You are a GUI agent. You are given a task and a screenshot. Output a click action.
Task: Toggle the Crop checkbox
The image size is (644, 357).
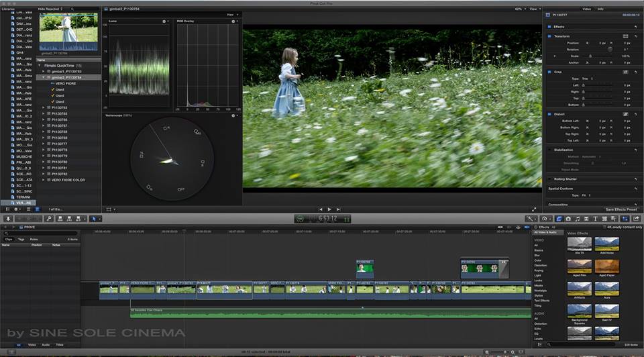click(549, 72)
